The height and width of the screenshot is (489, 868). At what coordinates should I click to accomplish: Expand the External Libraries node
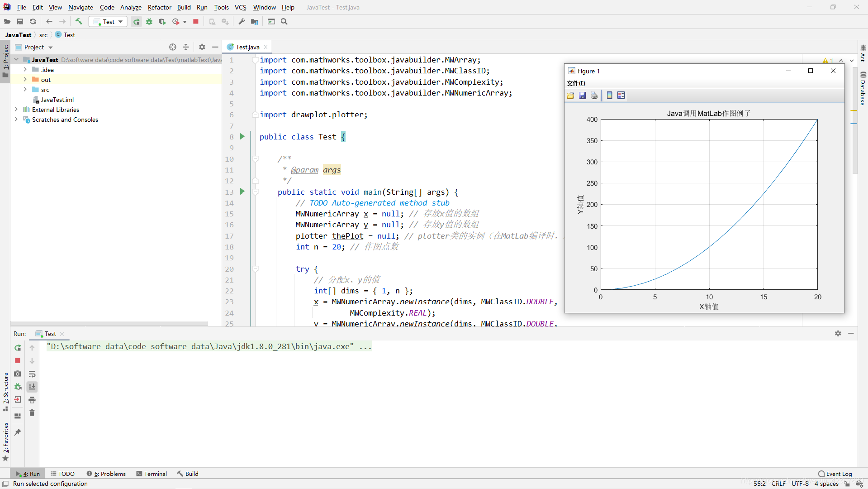point(16,109)
